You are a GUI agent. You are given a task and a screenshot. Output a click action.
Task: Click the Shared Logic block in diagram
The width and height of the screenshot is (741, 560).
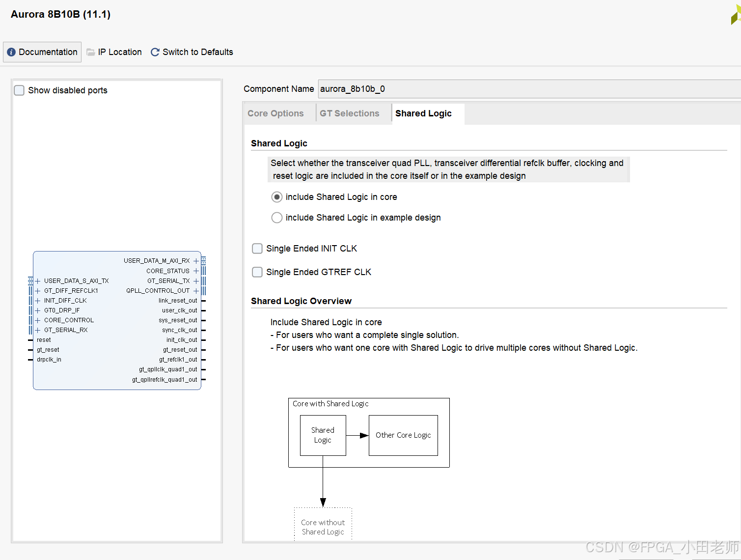coord(323,435)
